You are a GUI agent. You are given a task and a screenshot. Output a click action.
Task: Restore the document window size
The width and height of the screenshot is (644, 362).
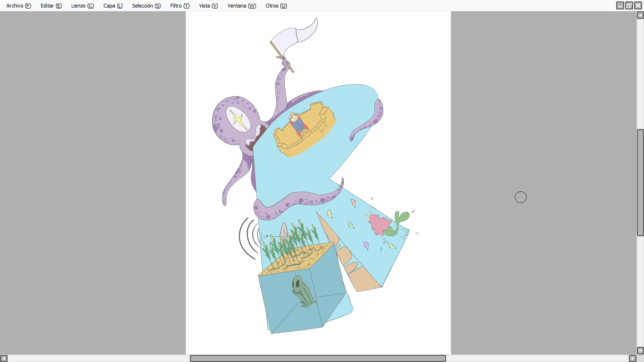[629, 6]
